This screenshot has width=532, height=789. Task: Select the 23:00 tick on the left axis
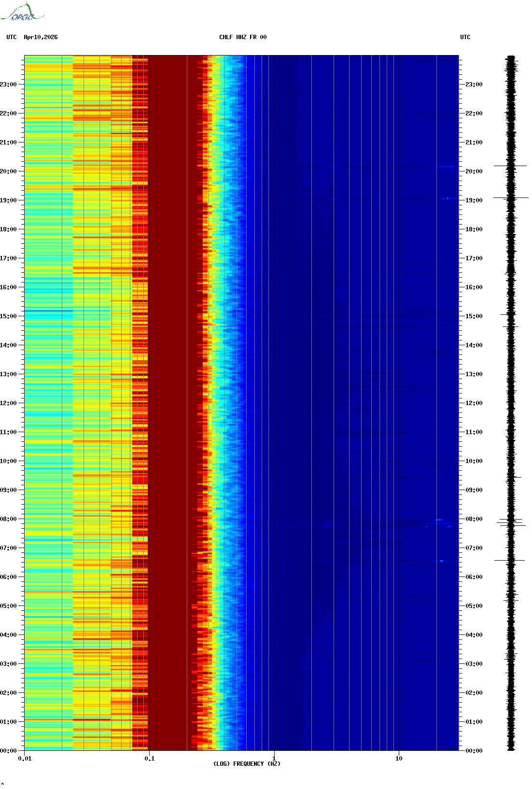pos(8,85)
